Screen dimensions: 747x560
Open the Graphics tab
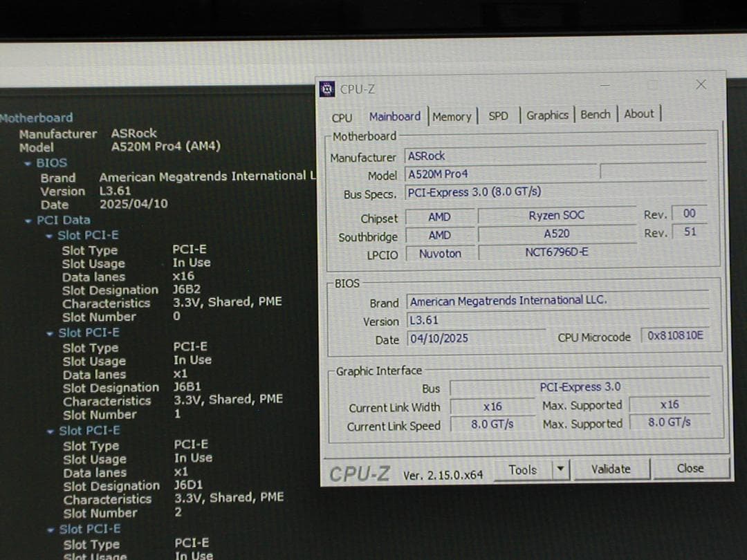click(x=547, y=116)
